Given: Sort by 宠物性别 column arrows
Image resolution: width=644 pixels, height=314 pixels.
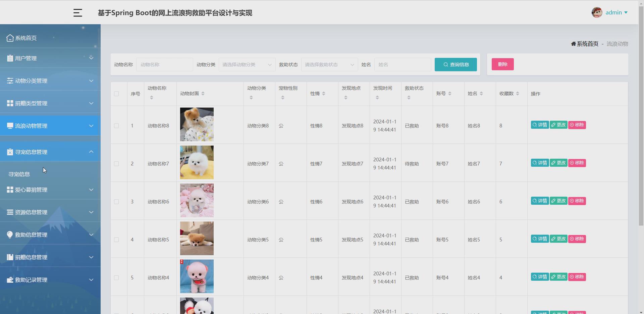Looking at the screenshot, I should click(283, 98).
